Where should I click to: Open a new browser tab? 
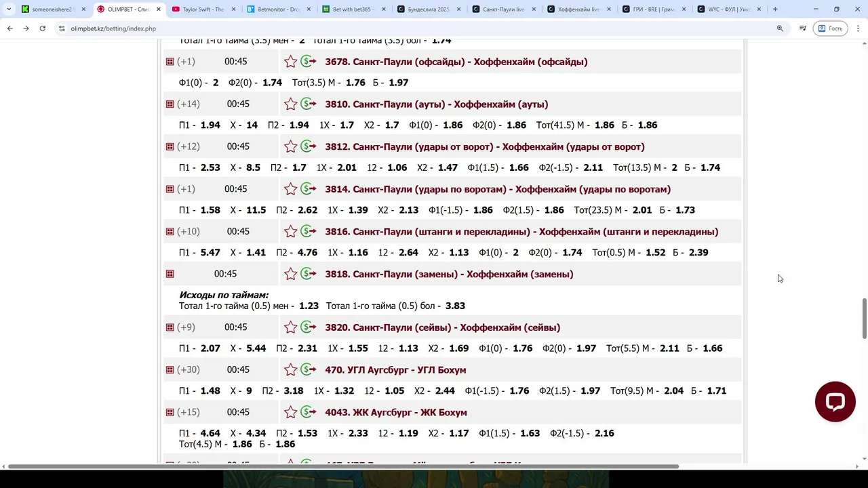775,9
